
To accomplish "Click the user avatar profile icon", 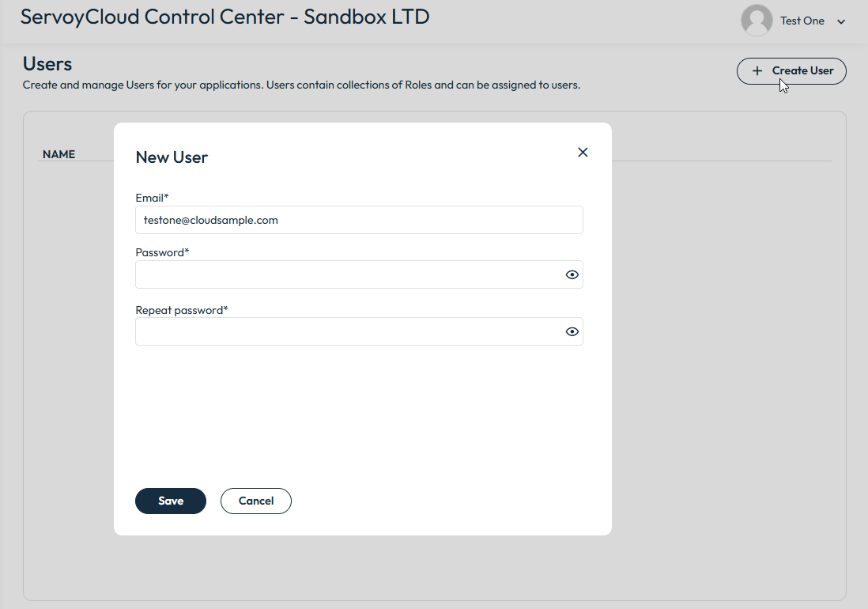I will pos(756,21).
